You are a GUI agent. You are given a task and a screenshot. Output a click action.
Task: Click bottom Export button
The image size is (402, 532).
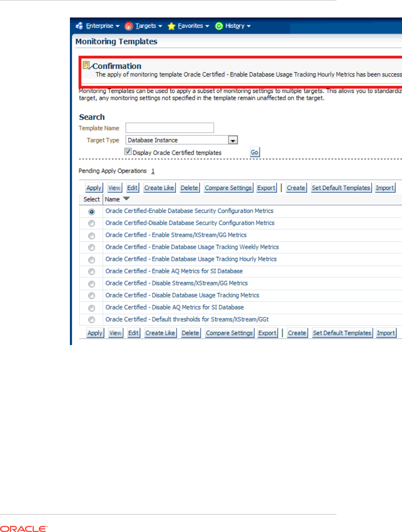point(267,333)
